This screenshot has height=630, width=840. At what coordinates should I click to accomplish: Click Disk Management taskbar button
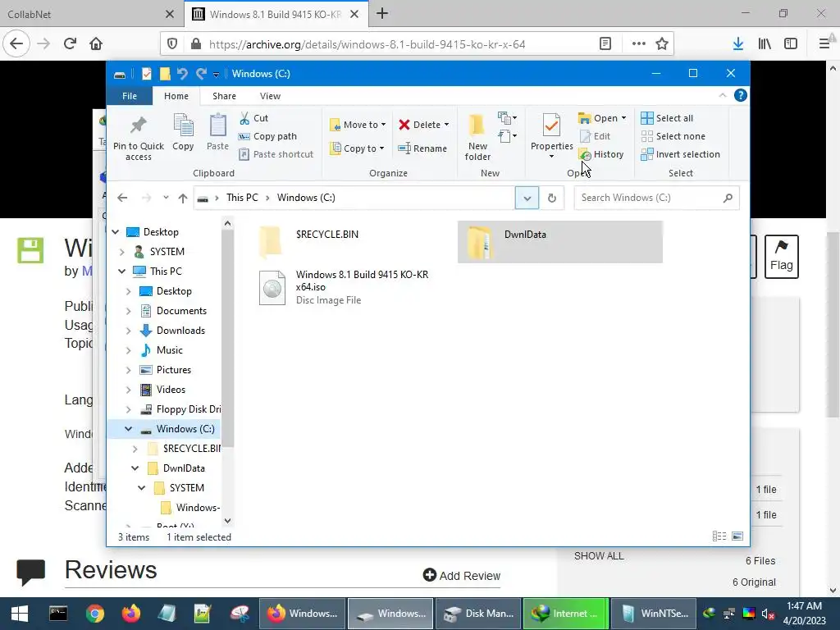[478, 614]
